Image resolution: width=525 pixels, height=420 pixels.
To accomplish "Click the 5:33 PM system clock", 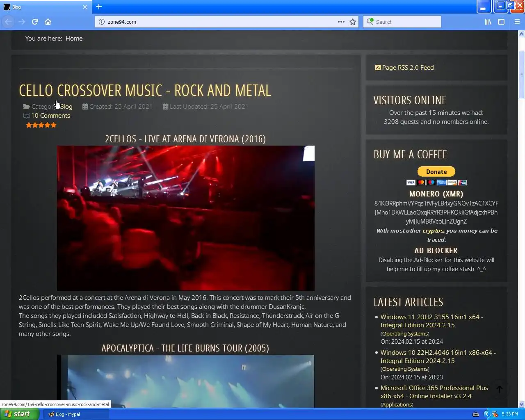I will click(510, 414).
